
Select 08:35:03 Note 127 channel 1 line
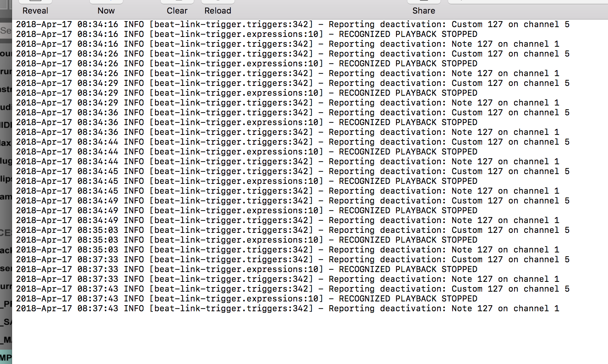287,250
